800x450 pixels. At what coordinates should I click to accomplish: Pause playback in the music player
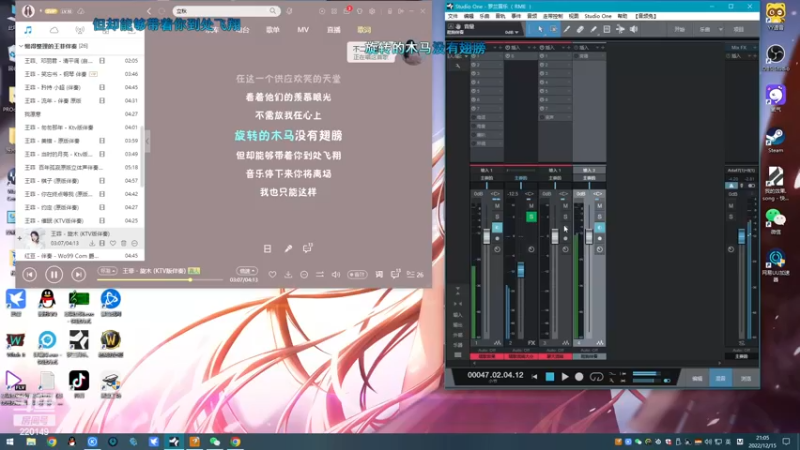[x=54, y=274]
